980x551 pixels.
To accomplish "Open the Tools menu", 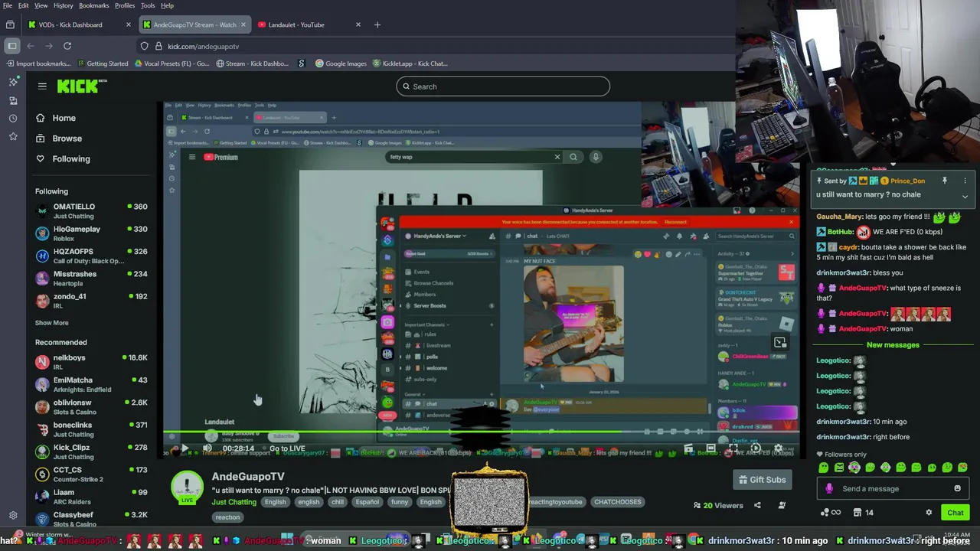I will click(148, 5).
